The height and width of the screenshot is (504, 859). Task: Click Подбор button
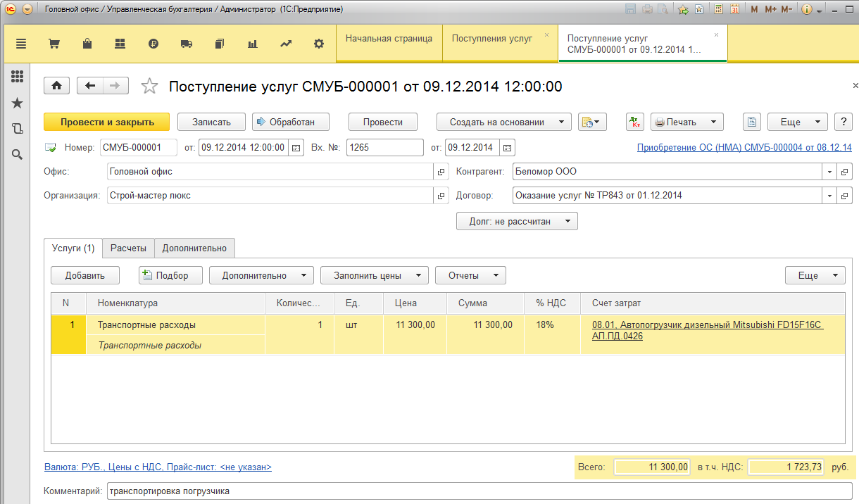coord(171,275)
